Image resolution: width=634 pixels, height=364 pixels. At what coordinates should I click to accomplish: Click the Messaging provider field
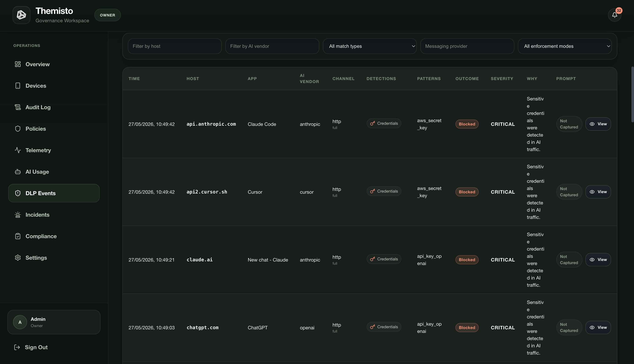point(467,46)
